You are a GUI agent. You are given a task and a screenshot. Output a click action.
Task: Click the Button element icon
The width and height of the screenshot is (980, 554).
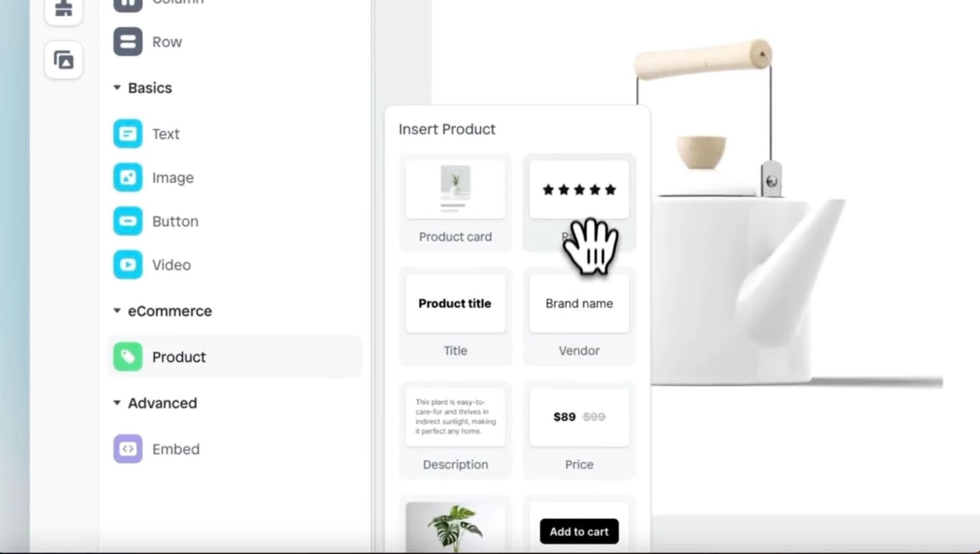pos(128,221)
